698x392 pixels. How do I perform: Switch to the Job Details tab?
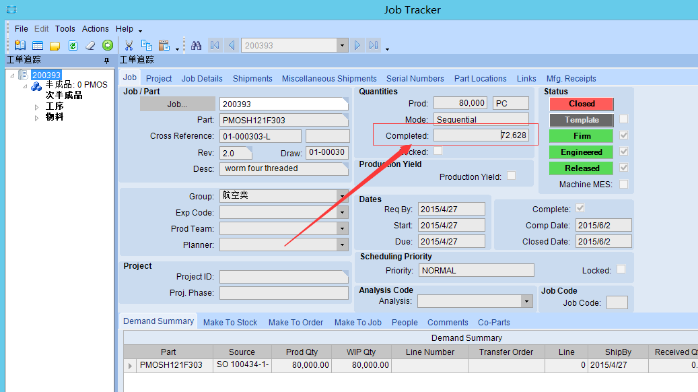[x=202, y=79]
